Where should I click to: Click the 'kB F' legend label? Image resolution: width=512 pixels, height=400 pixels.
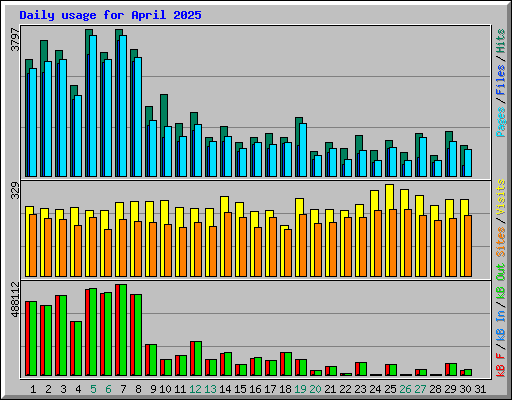(x=501, y=366)
